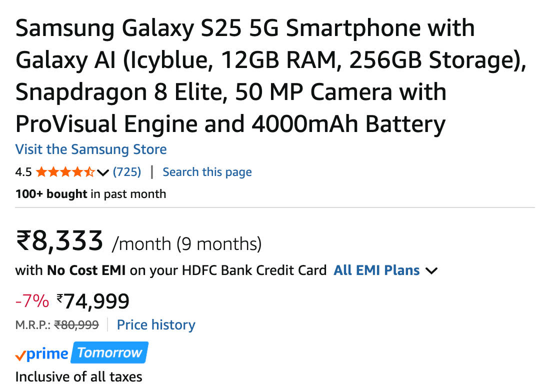Click the Inclusive of all taxes note

(x=78, y=377)
